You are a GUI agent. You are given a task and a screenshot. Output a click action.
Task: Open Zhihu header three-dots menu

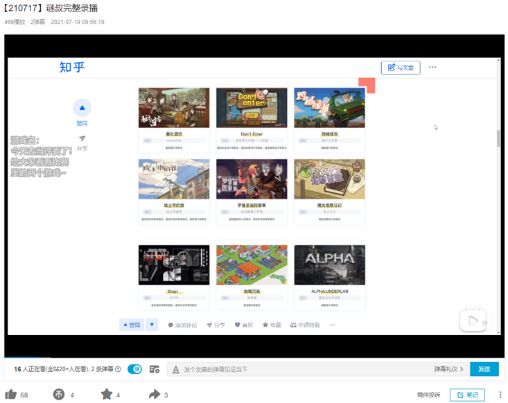click(432, 67)
